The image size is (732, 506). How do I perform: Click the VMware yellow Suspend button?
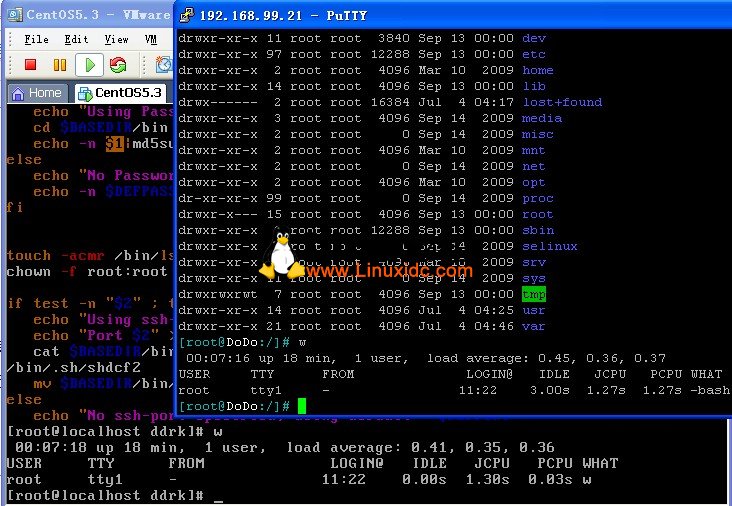click(60, 64)
